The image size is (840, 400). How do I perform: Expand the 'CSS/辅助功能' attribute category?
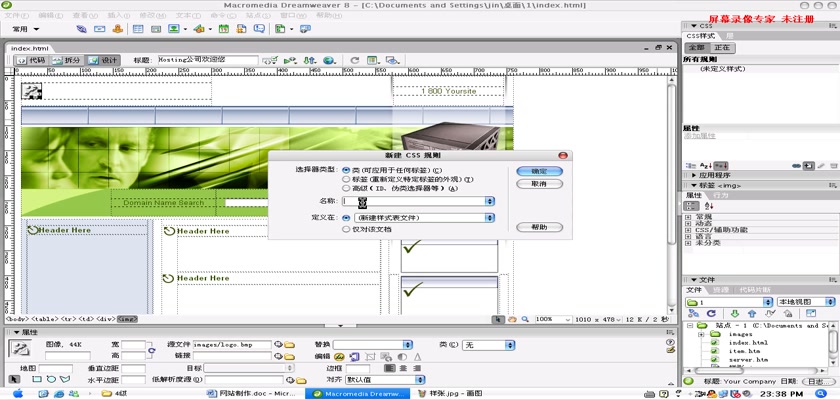point(688,230)
